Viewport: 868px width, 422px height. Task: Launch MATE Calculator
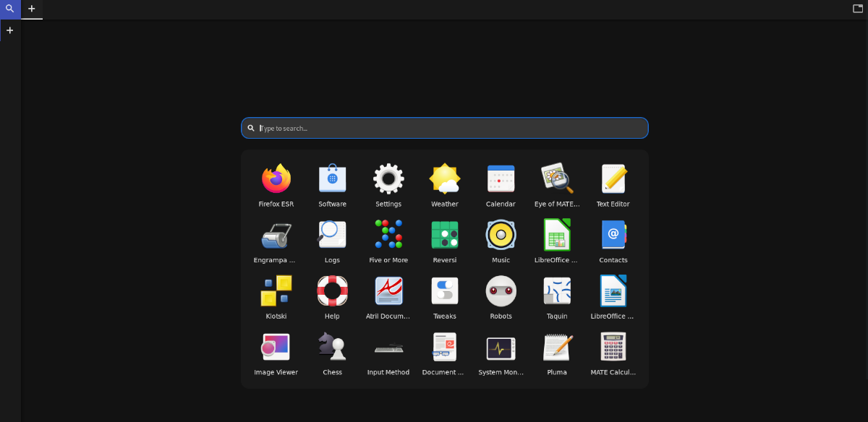click(x=613, y=347)
